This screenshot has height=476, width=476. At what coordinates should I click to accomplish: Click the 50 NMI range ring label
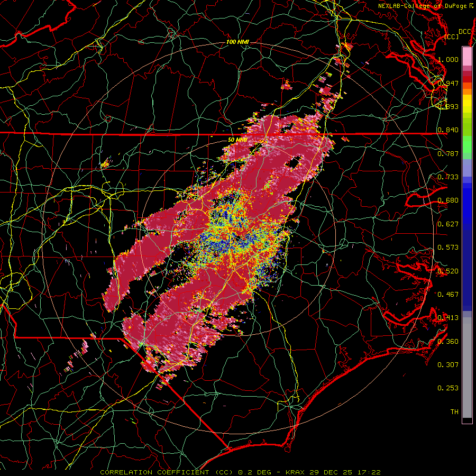click(x=237, y=140)
